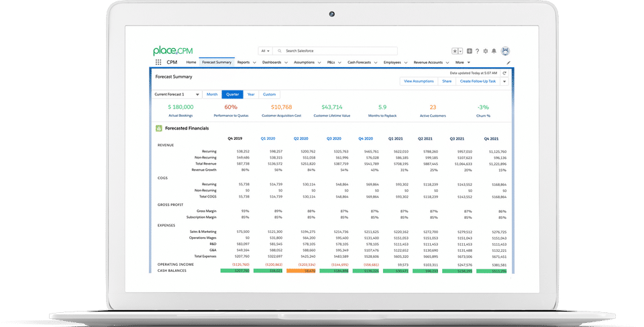Expand the Cash Forecasts tab chevron
Viewport: 644px width, 327px height.
click(x=376, y=62)
